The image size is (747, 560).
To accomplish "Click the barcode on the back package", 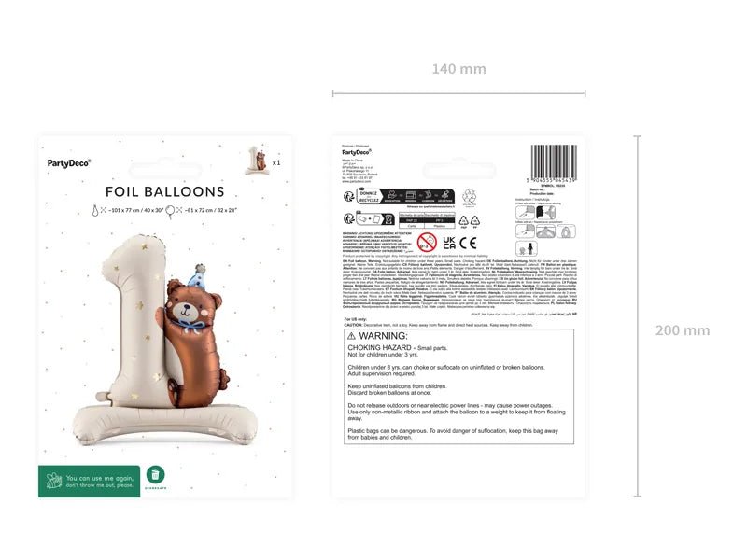I will pyautogui.click(x=554, y=161).
